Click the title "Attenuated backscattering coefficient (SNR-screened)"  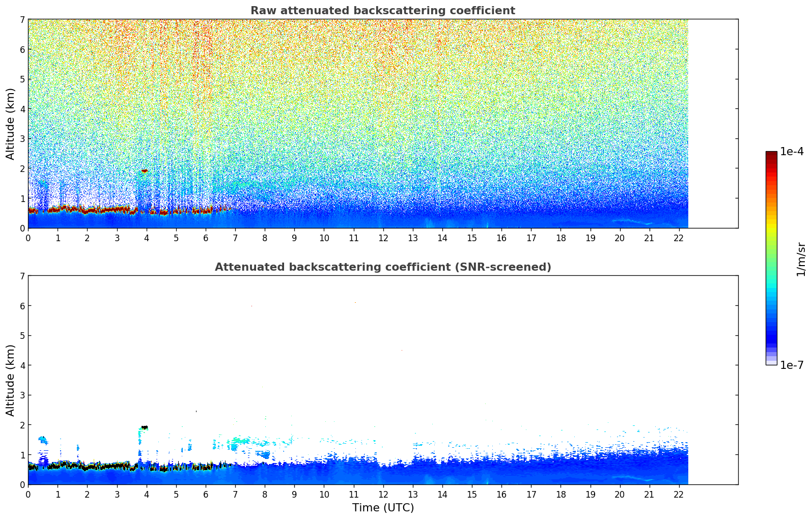[x=383, y=267]
